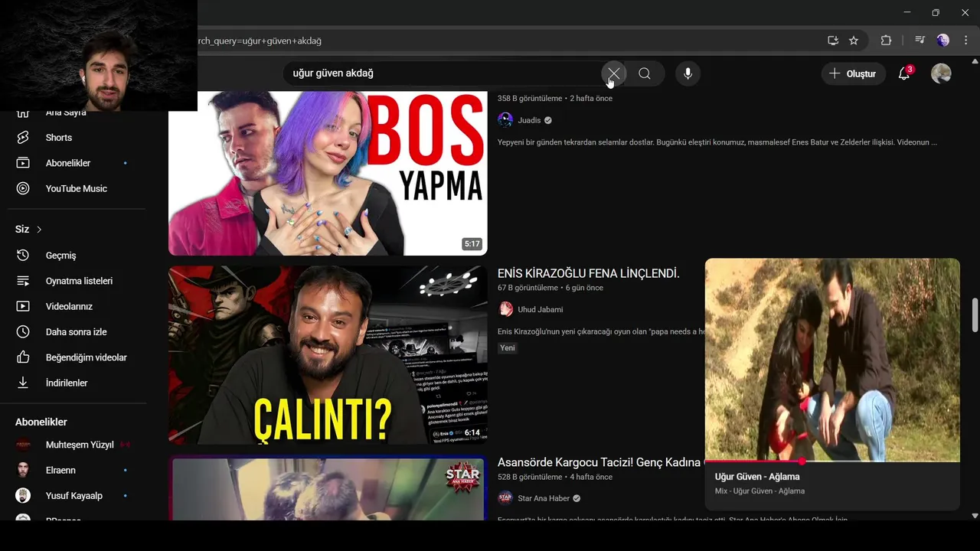Click Juadis channel avatar icon
The height and width of the screenshot is (551, 980).
505,120
